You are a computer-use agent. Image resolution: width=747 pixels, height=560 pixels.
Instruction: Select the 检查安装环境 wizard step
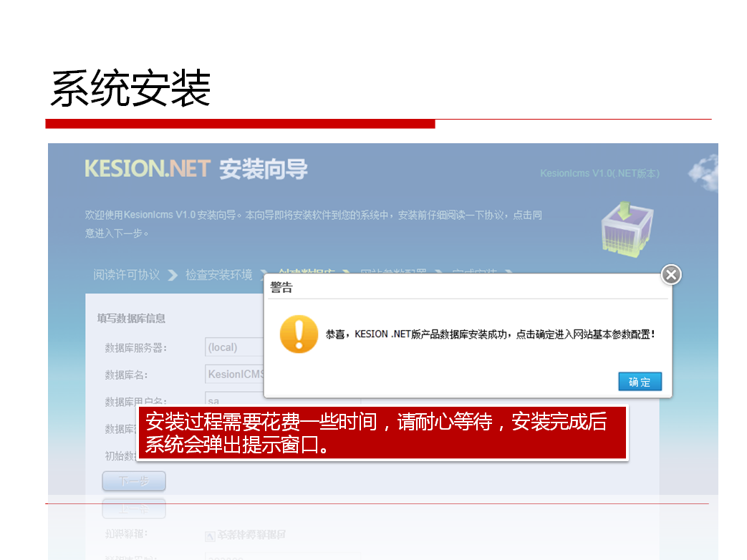(x=218, y=275)
